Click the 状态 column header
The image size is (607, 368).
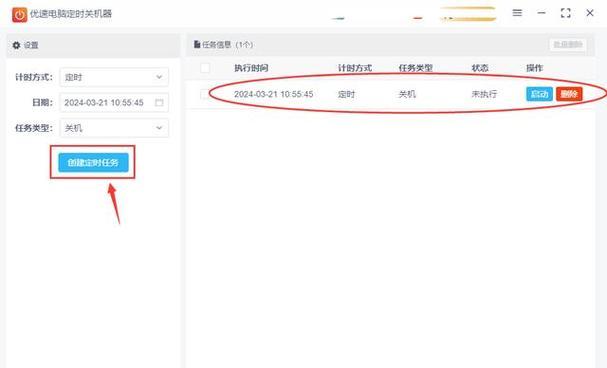pos(480,68)
